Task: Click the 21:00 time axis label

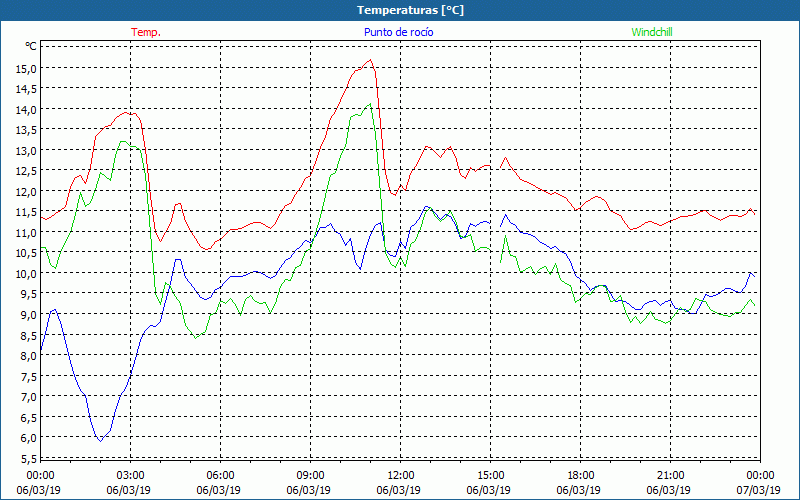Action: (x=669, y=476)
